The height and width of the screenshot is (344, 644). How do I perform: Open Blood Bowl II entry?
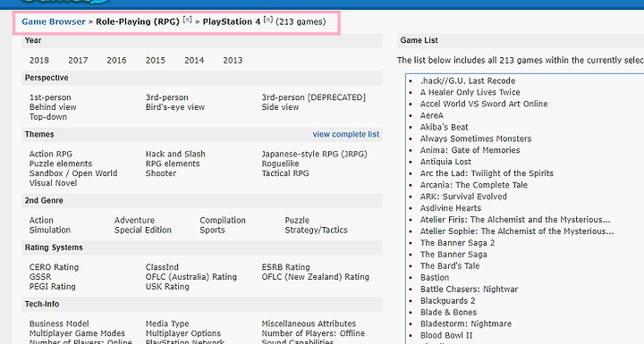[446, 335]
